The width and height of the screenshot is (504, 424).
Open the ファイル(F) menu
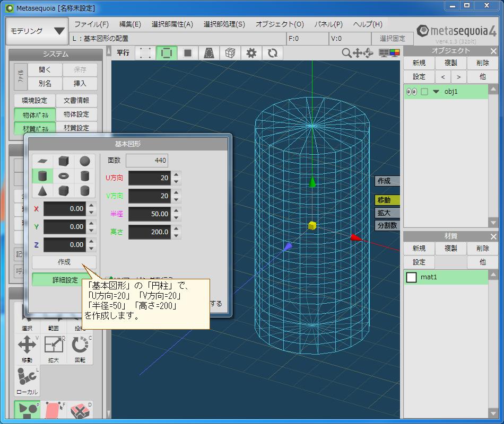90,24
